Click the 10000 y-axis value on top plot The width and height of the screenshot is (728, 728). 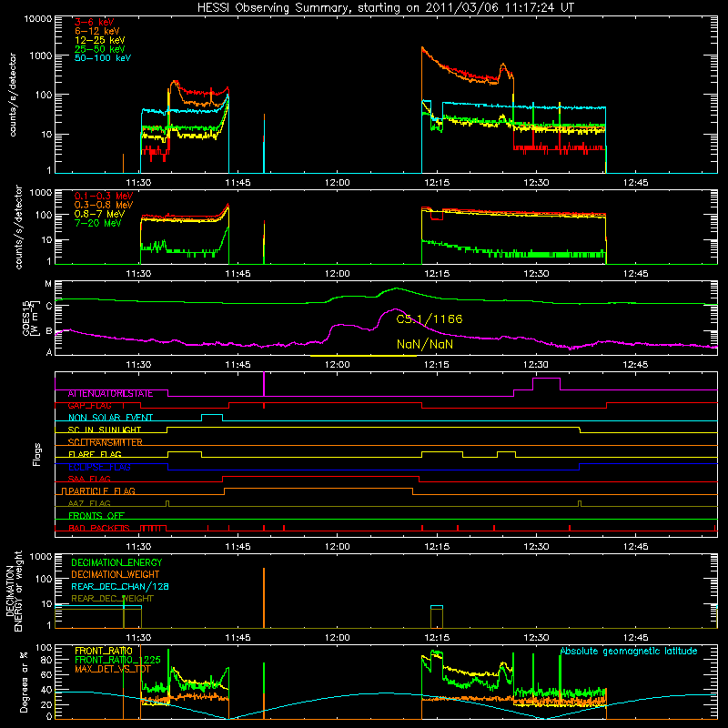38,19
